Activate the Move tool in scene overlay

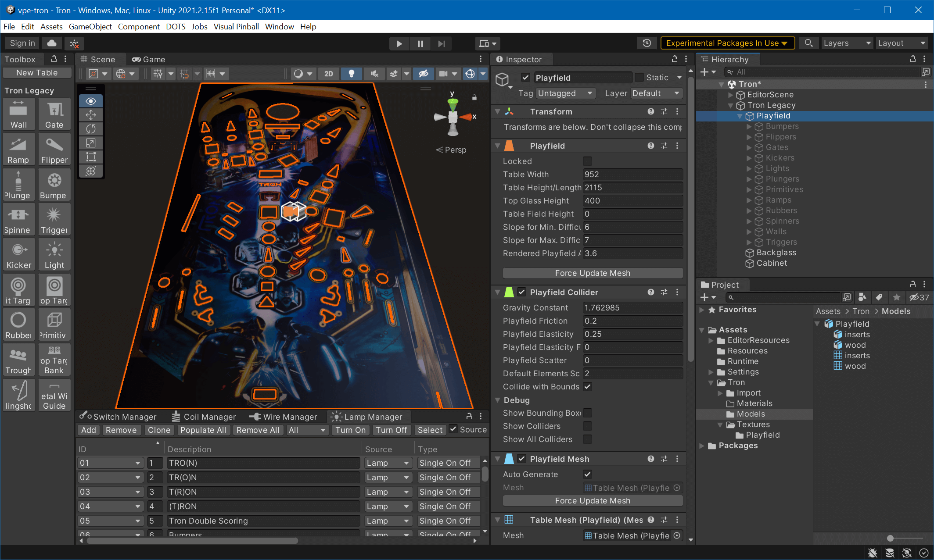coord(91,115)
